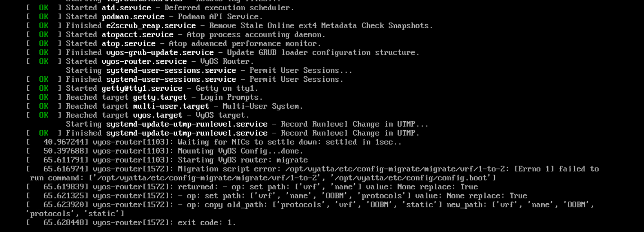Click the atopacct.service service name

137,35
